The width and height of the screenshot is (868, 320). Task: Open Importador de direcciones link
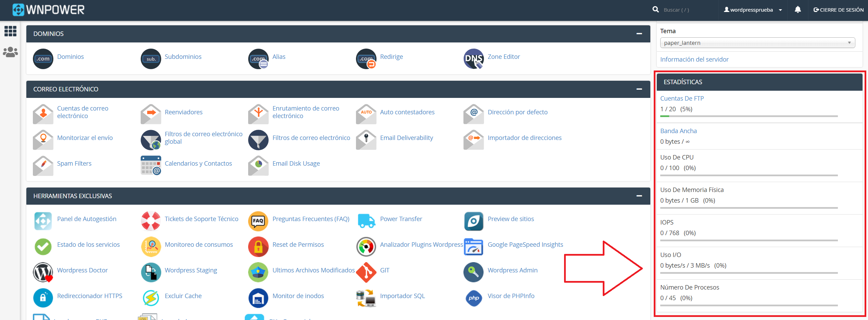point(524,138)
